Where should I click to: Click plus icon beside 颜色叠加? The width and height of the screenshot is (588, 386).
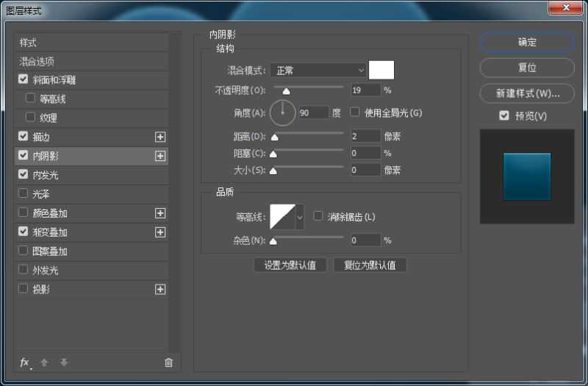160,213
